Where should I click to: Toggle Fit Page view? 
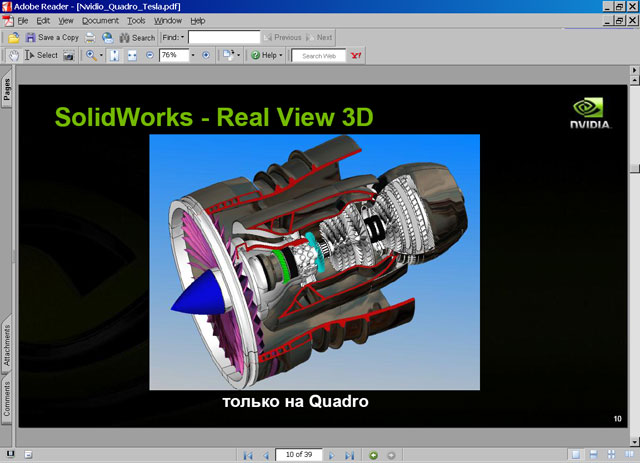pyautogui.click(x=114, y=56)
